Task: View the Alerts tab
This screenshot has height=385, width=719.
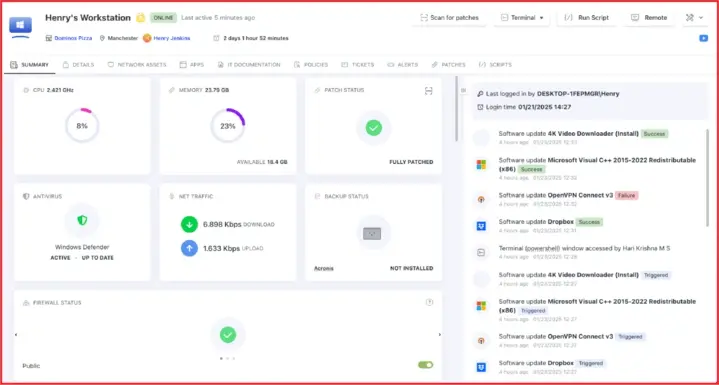Action: (403, 65)
